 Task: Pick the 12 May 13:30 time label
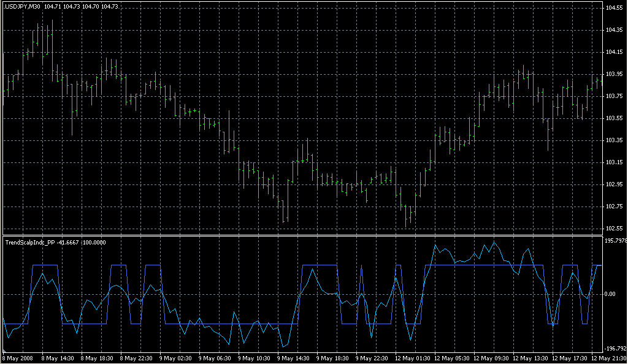[530, 358]
